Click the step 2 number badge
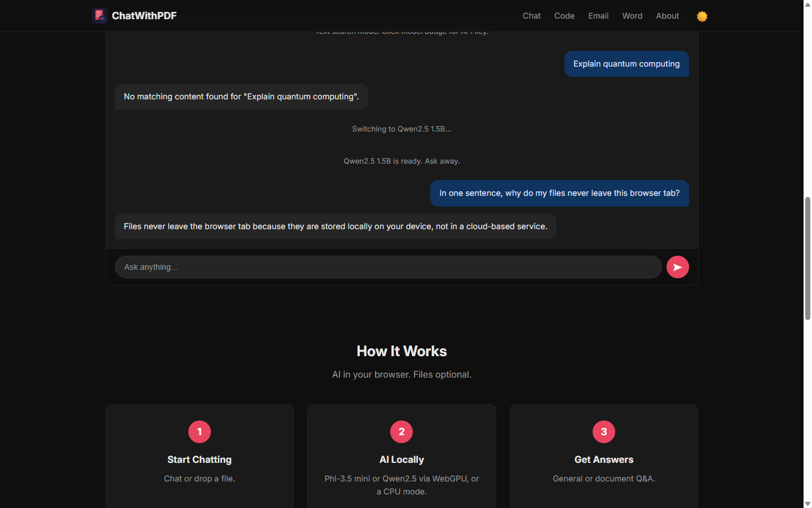812x508 pixels. (x=401, y=432)
